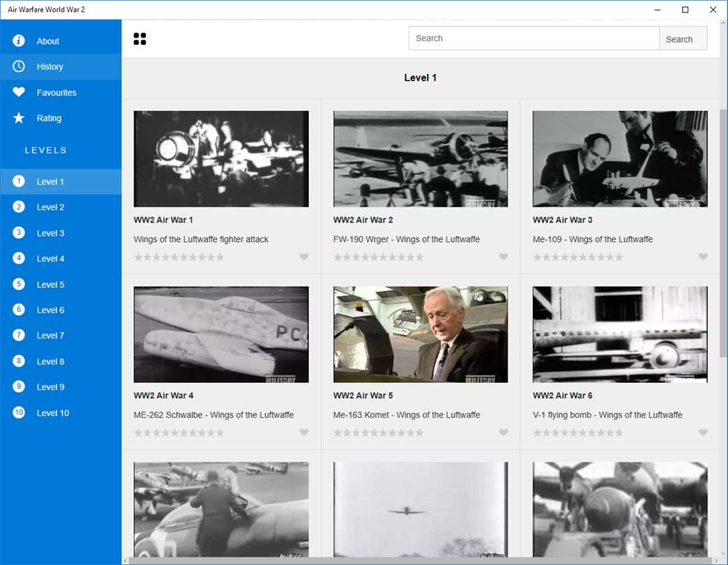The height and width of the screenshot is (565, 728).
Task: Open the About page via info icon
Action: 19,41
